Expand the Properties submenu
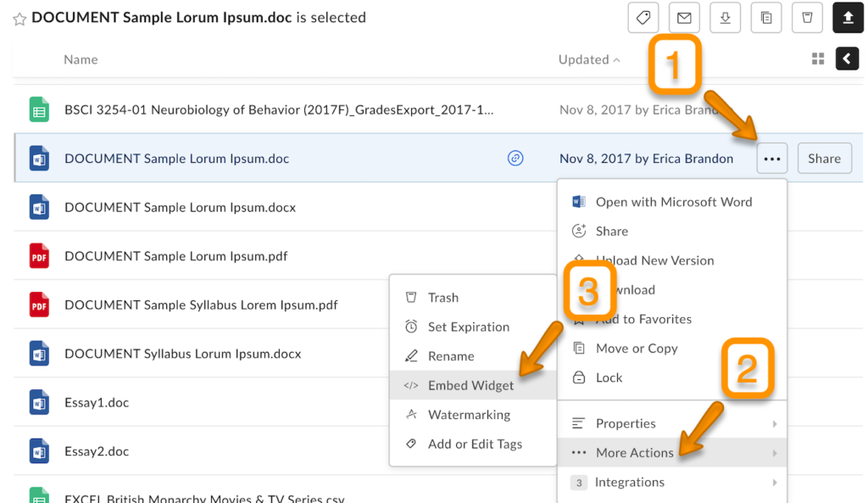Screen dimensions: 868x503 tap(626, 422)
